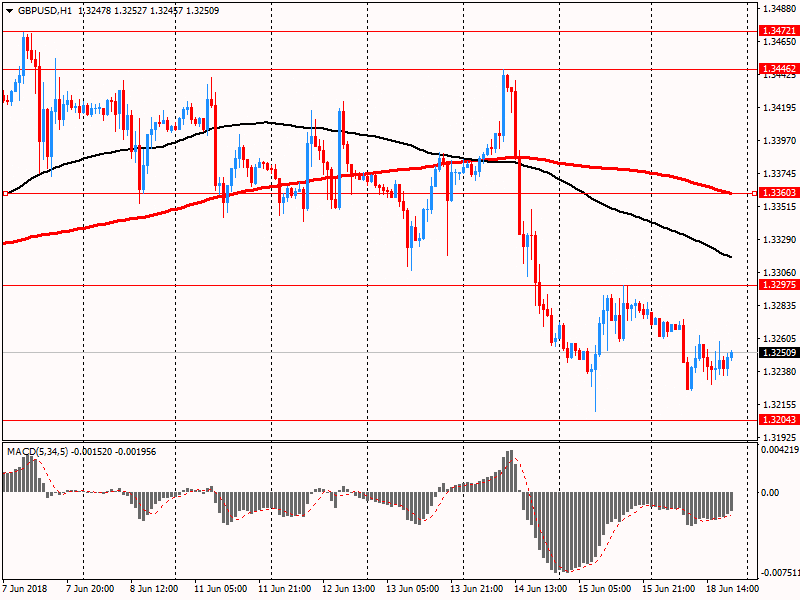The width and height of the screenshot is (800, 600).
Task: Click the 15 Jun 05:00 time label
Action: click(x=605, y=589)
